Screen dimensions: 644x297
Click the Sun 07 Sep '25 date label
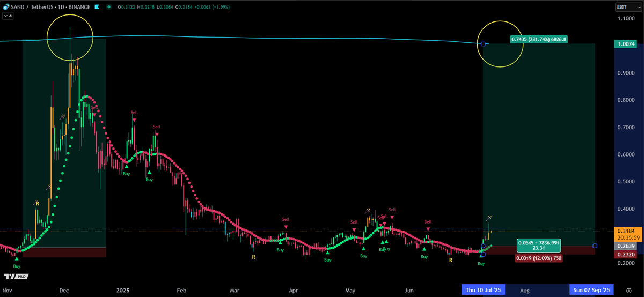click(x=591, y=290)
